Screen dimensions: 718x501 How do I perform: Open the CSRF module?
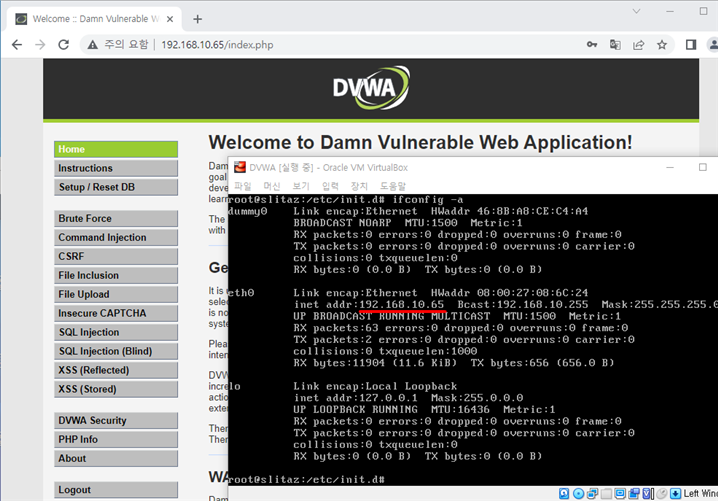point(116,256)
